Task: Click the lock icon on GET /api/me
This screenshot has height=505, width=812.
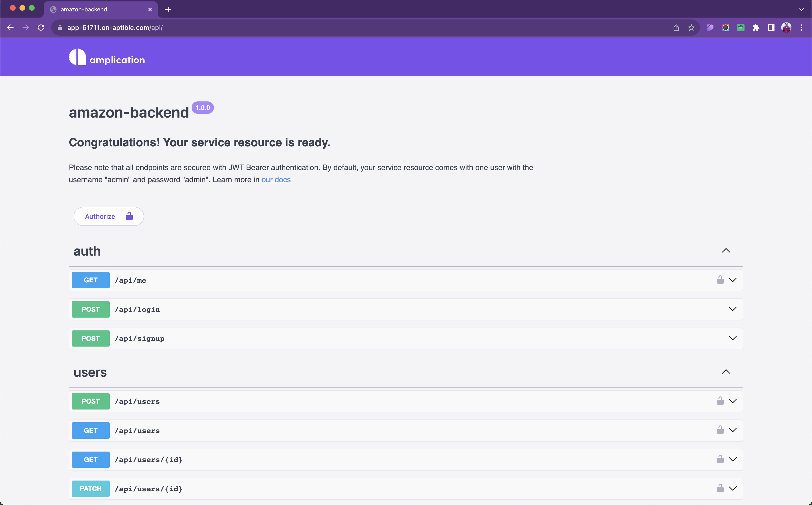Action: pos(720,280)
